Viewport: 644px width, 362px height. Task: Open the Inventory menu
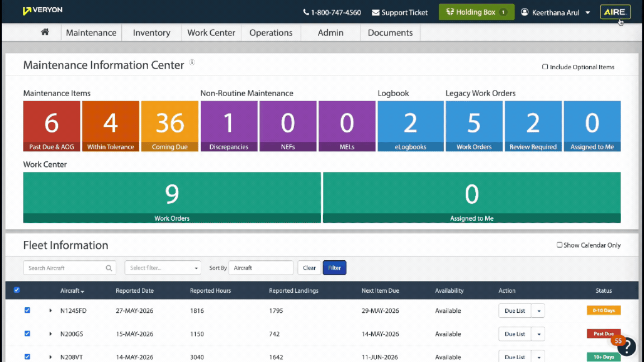pos(151,32)
